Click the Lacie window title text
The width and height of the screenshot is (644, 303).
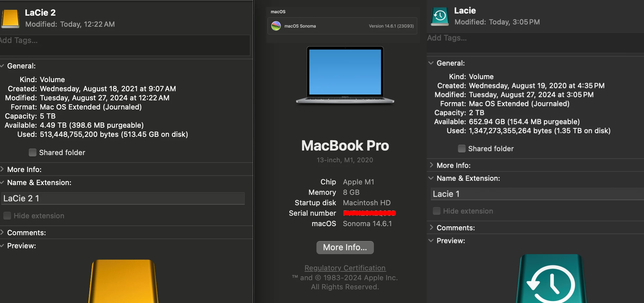point(465,10)
